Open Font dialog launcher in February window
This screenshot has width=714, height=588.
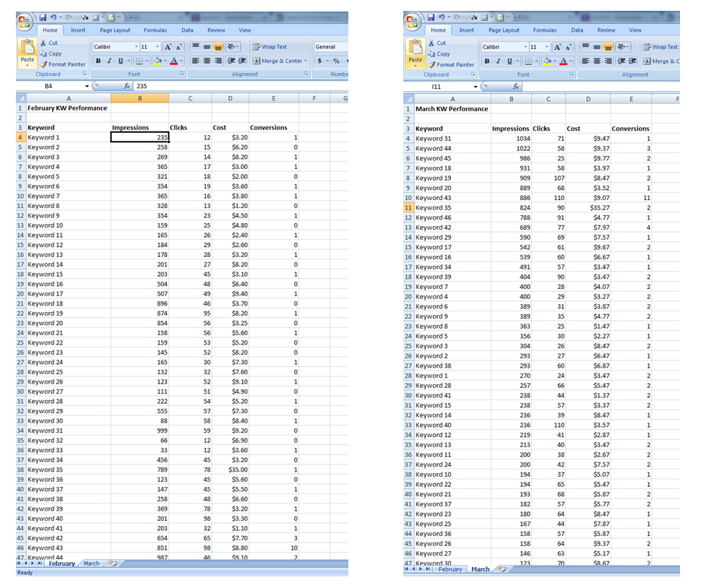181,74
